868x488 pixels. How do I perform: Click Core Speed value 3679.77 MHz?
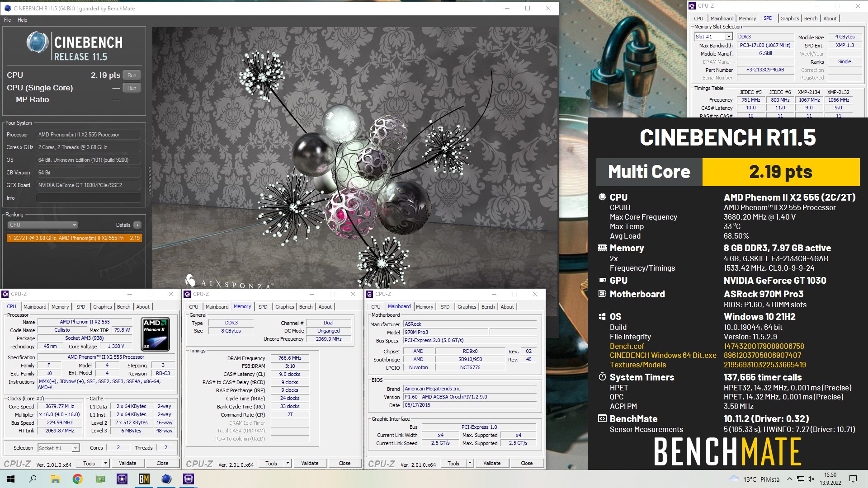pos(60,407)
